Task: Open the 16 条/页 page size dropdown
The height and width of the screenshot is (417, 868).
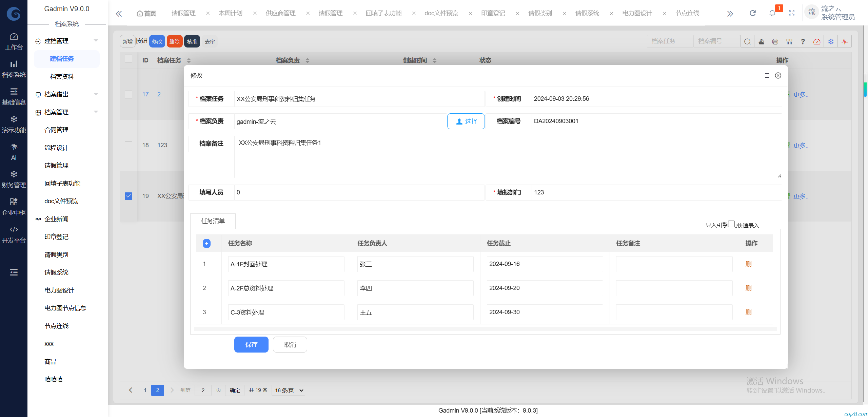Action: coord(289,390)
